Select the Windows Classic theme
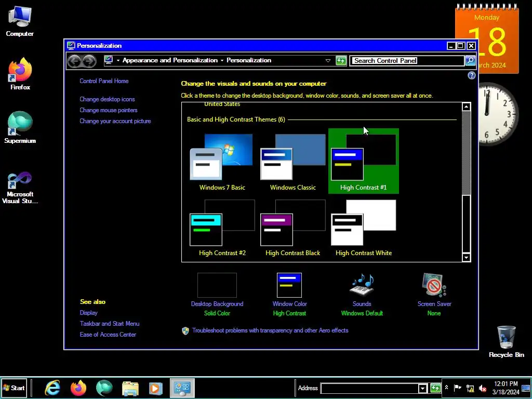The image size is (532, 399). 293,161
